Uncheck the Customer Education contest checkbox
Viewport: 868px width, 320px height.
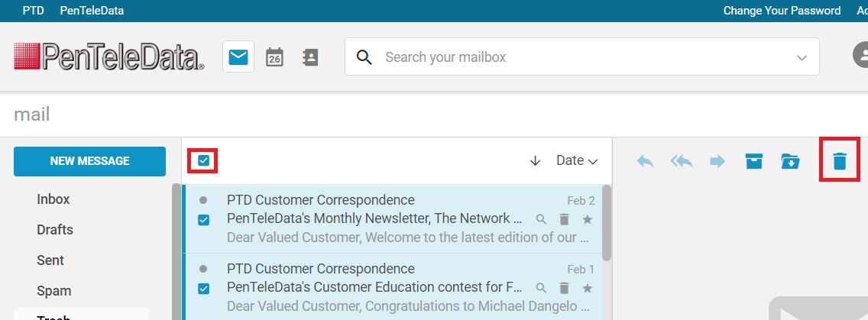click(x=204, y=289)
